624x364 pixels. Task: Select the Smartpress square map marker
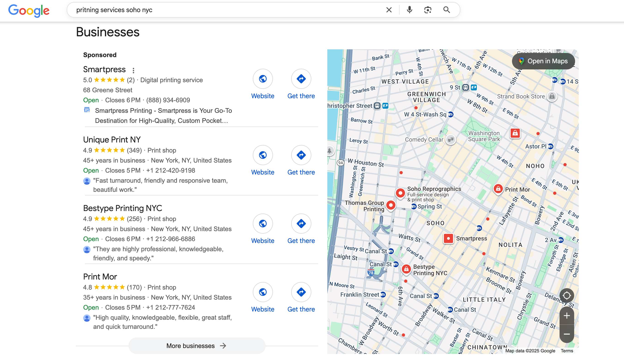pyautogui.click(x=448, y=239)
